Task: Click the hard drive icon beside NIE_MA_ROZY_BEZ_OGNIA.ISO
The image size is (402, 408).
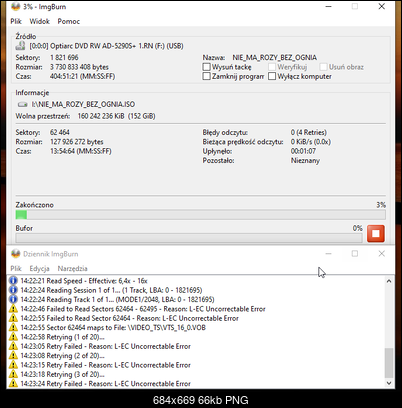Action: (x=23, y=104)
